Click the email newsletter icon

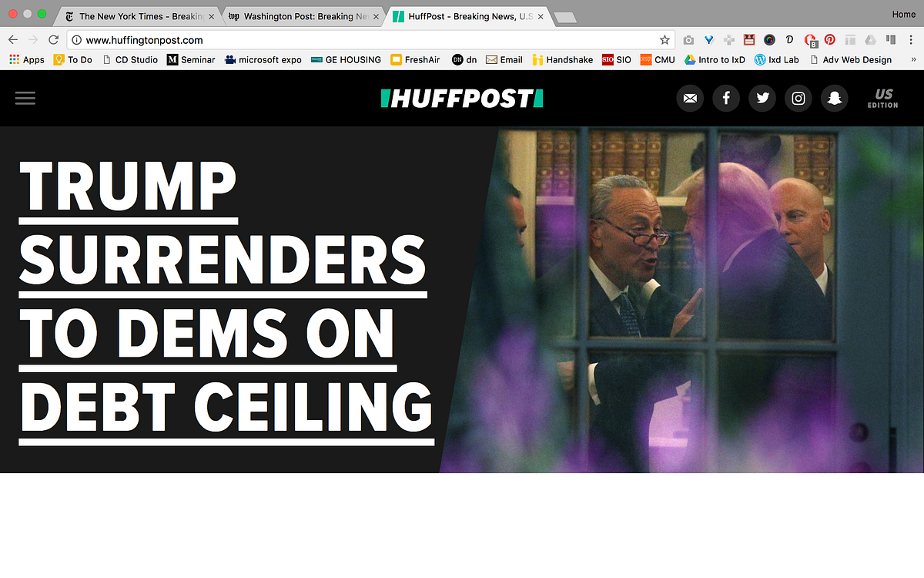(690, 98)
